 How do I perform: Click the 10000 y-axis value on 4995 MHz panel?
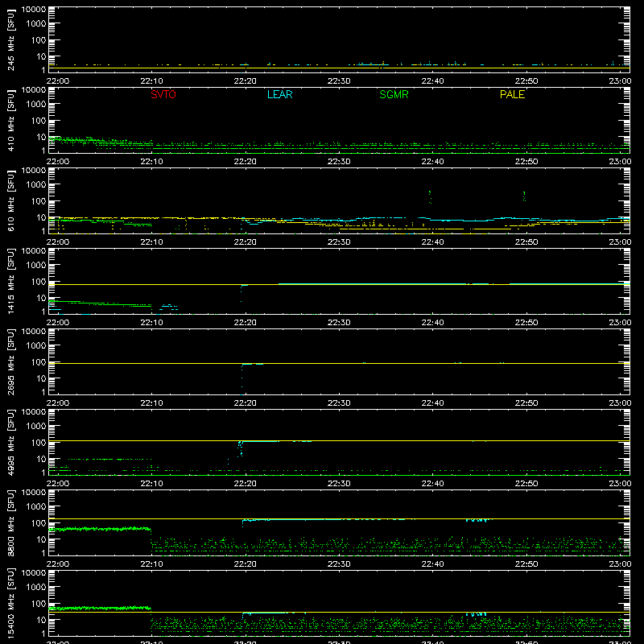pos(34,412)
